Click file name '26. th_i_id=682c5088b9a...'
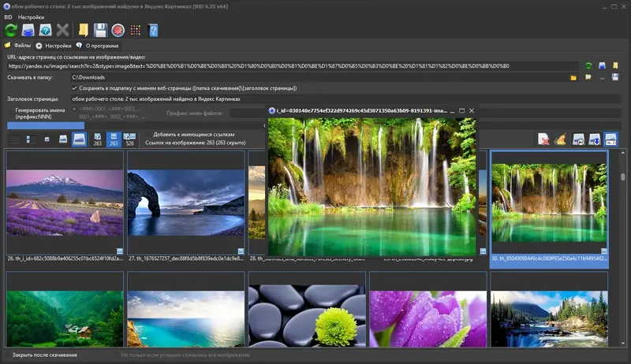The width and height of the screenshot is (631, 364). pos(65,258)
